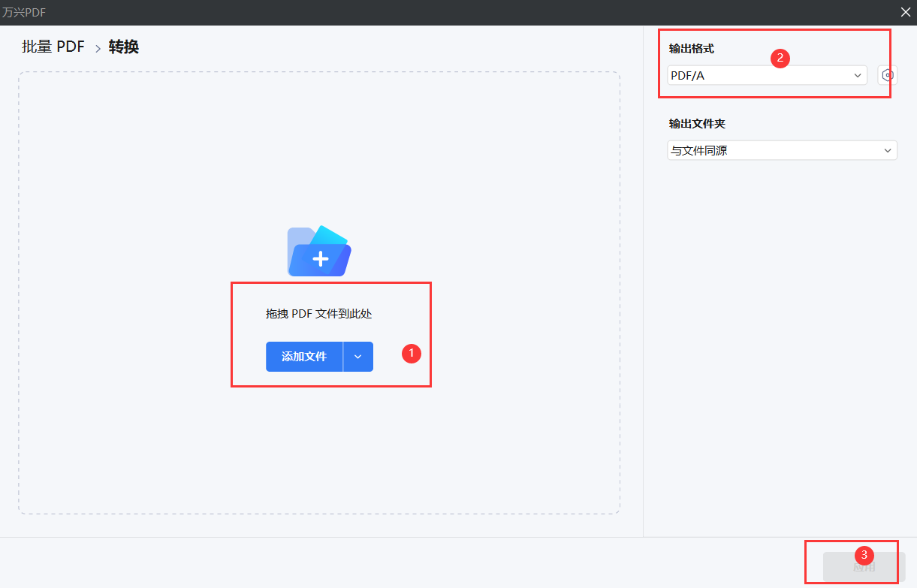The image size is (917, 588).
Task: Click the 与文件同源 output folder field
Action: coord(781,150)
